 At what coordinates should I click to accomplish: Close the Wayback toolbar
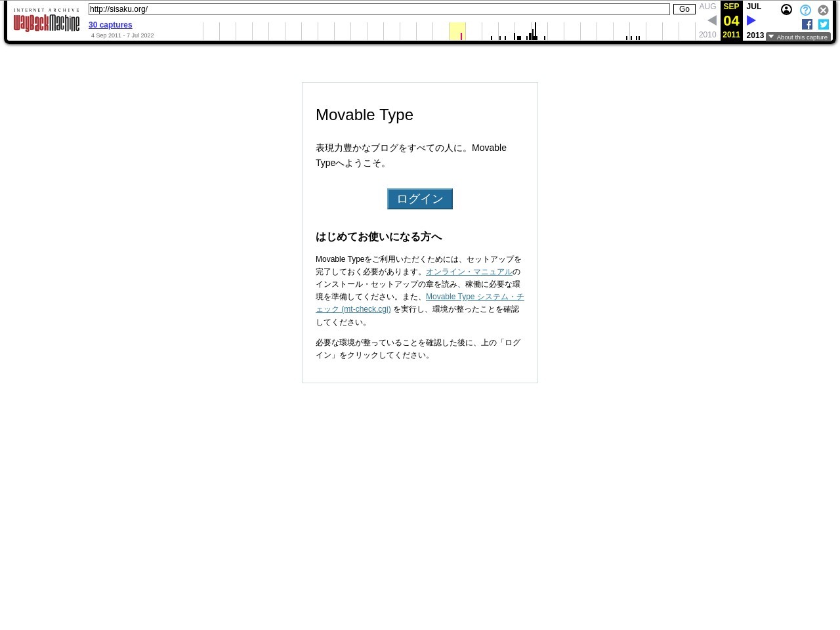tap(823, 10)
